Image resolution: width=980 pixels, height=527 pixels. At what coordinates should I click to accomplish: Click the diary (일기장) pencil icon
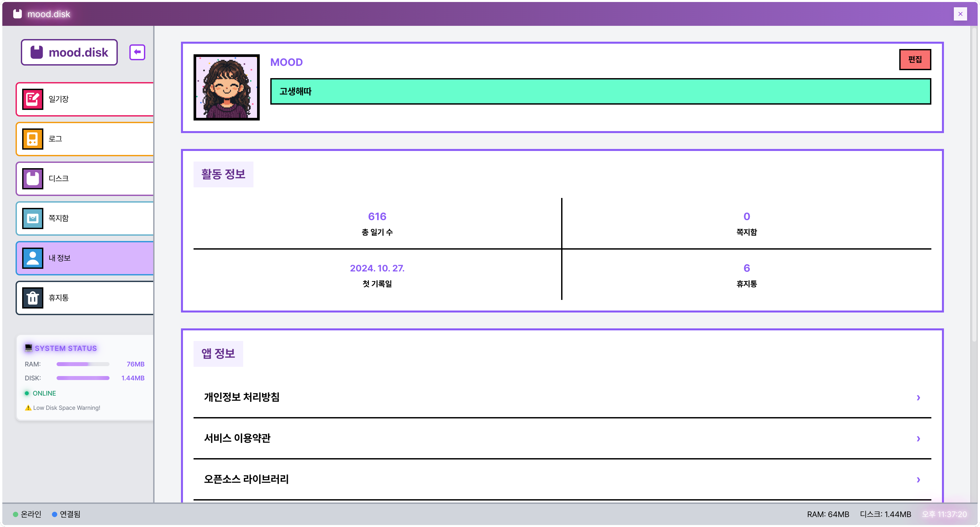tap(32, 99)
